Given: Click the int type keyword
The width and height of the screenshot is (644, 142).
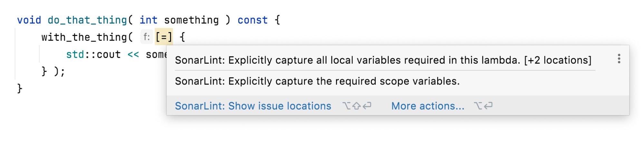Looking at the screenshot, I should (x=148, y=20).
